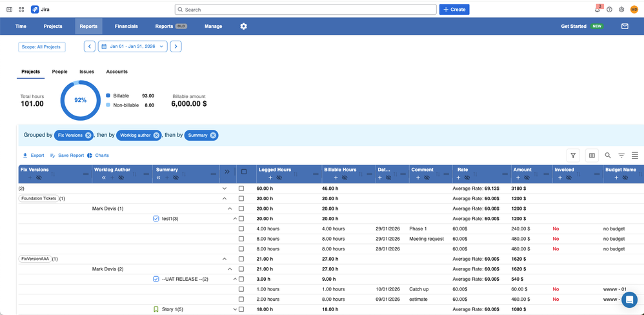Open the Time menu
The height and width of the screenshot is (315, 644).
point(21,26)
